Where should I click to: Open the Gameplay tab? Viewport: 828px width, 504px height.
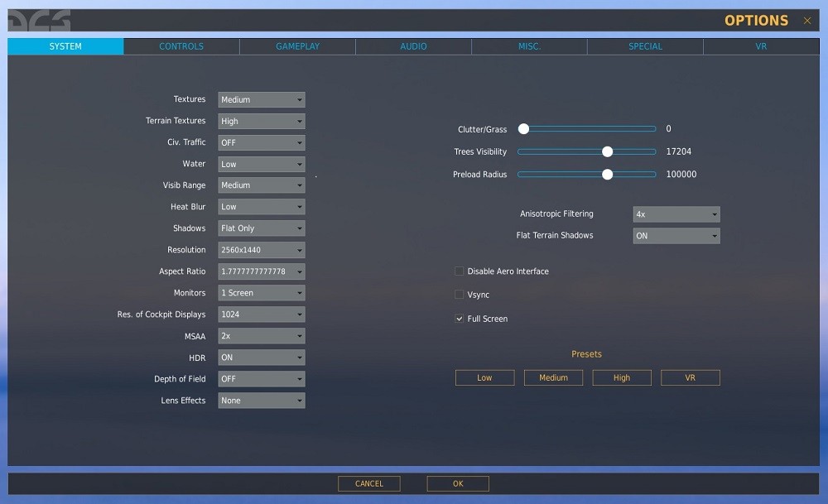click(297, 46)
